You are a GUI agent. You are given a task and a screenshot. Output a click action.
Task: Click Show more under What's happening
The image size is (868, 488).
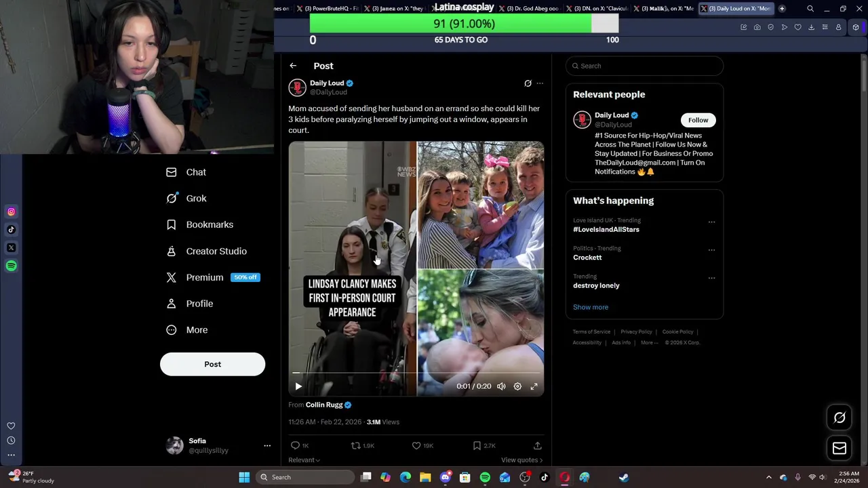coord(591,307)
